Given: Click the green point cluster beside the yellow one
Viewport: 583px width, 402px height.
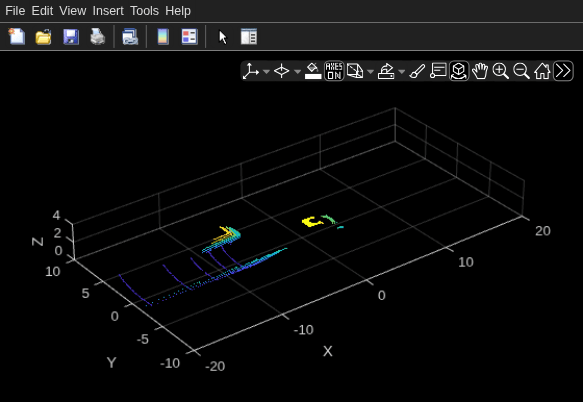Looking at the screenshot, I should (329, 219).
